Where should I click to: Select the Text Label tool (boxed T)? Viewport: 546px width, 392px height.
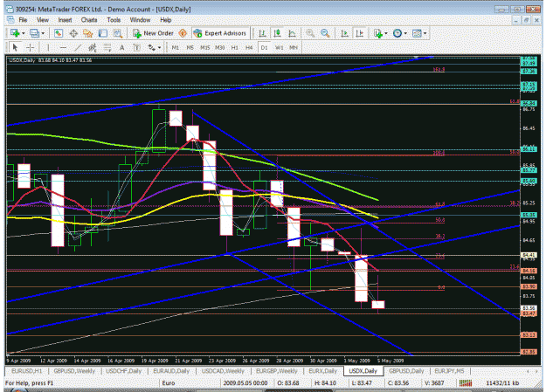click(137, 47)
